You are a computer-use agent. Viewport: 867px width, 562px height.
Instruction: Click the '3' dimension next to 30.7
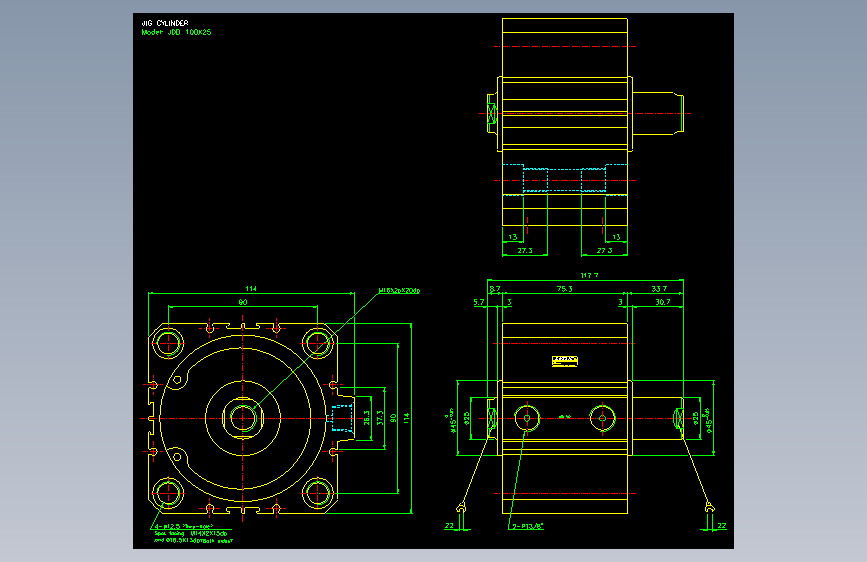pos(620,302)
